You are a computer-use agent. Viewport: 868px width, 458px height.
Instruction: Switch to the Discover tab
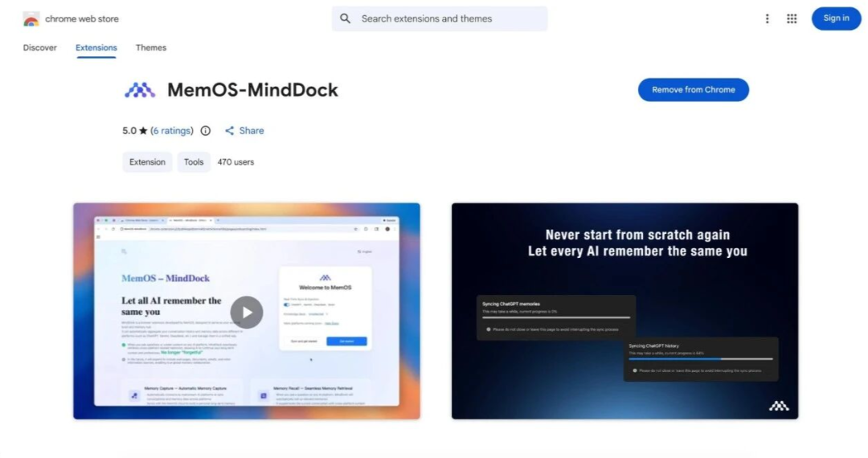point(40,47)
